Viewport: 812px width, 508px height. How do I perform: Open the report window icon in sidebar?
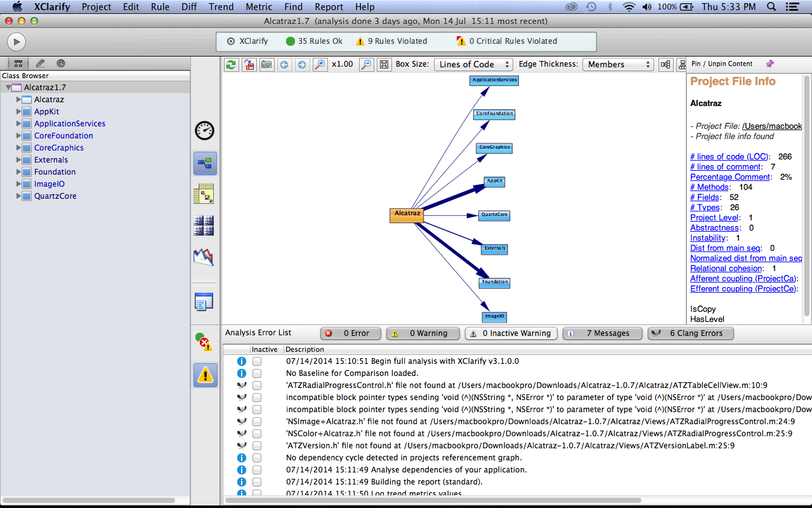(x=204, y=302)
